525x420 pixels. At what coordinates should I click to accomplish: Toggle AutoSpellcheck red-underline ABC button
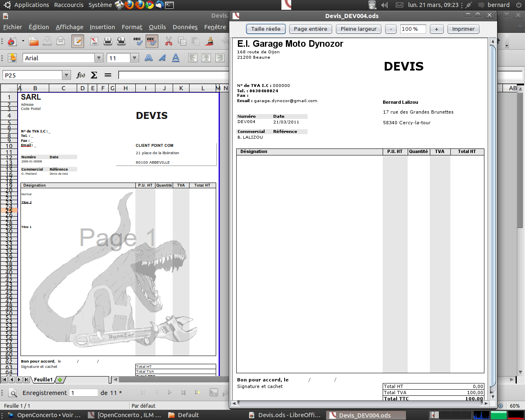click(151, 41)
